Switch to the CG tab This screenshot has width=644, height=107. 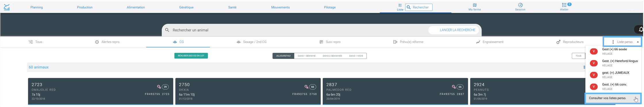(178, 42)
